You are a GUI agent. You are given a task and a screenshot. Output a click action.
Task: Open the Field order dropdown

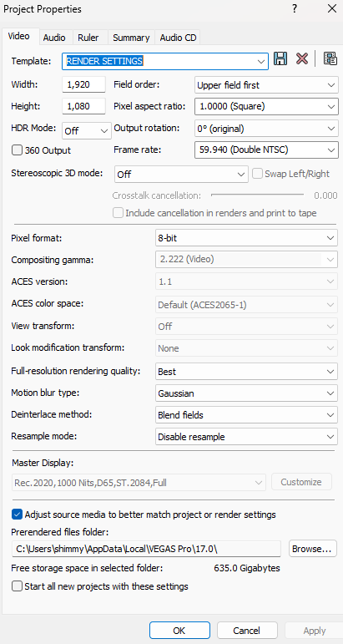tap(266, 85)
